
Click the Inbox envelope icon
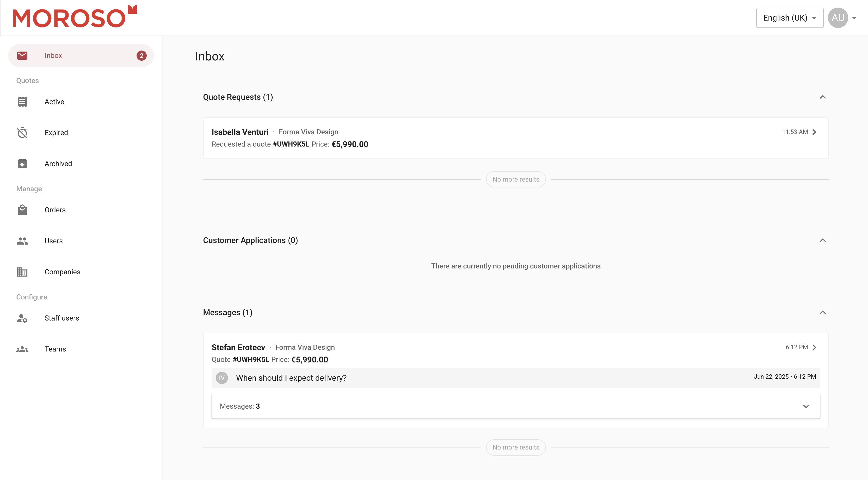click(22, 55)
